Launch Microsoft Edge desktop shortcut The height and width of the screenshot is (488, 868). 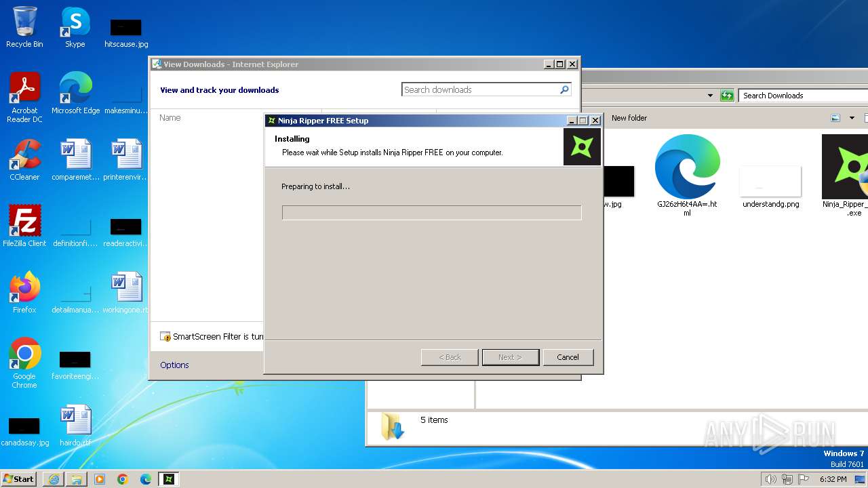[x=75, y=93]
